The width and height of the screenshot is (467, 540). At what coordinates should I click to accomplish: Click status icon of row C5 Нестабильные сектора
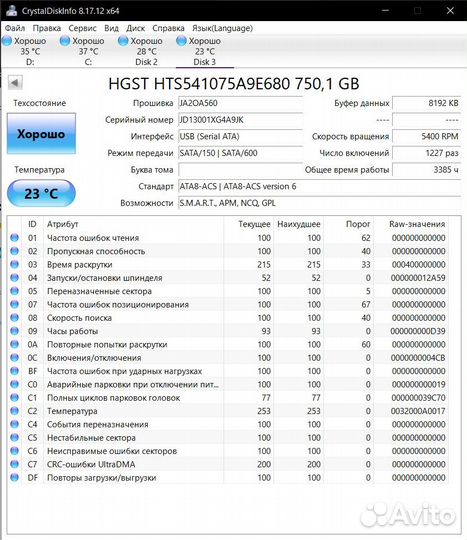[x=14, y=437]
